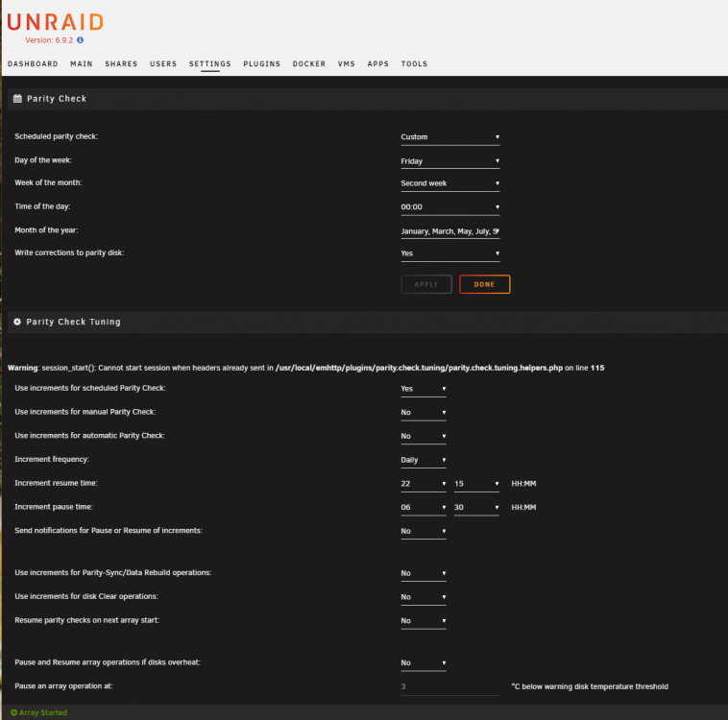This screenshot has width=728, height=720.
Task: Click the Pause an array operation at field
Action: (449, 686)
